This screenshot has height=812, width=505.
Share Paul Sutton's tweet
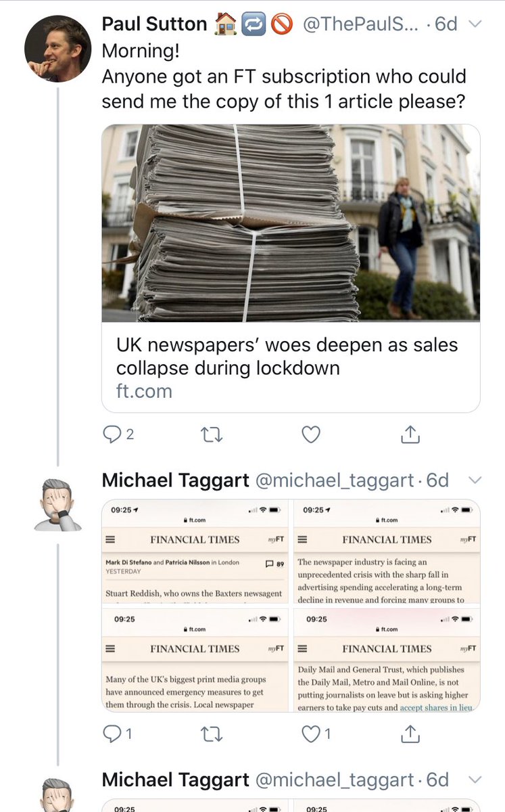[410, 434]
